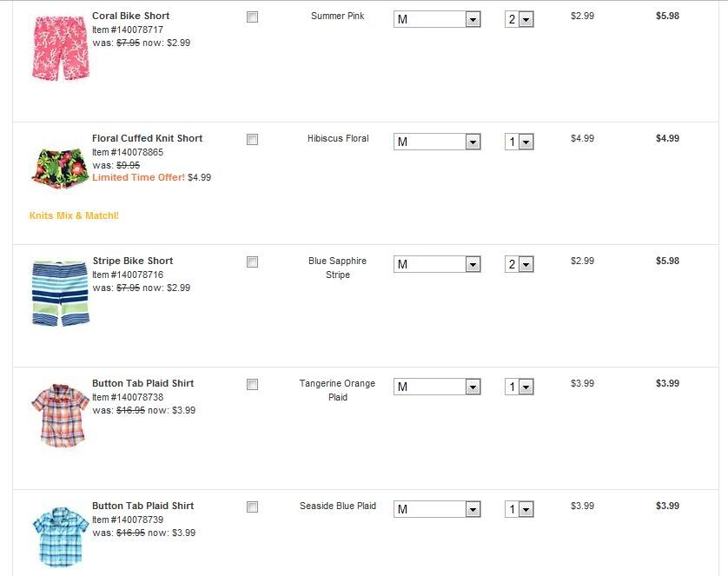Screen dimensions: 728x576
Task: Open size dropdown for Tangerine Orange Plaid shirt
Action: point(437,387)
